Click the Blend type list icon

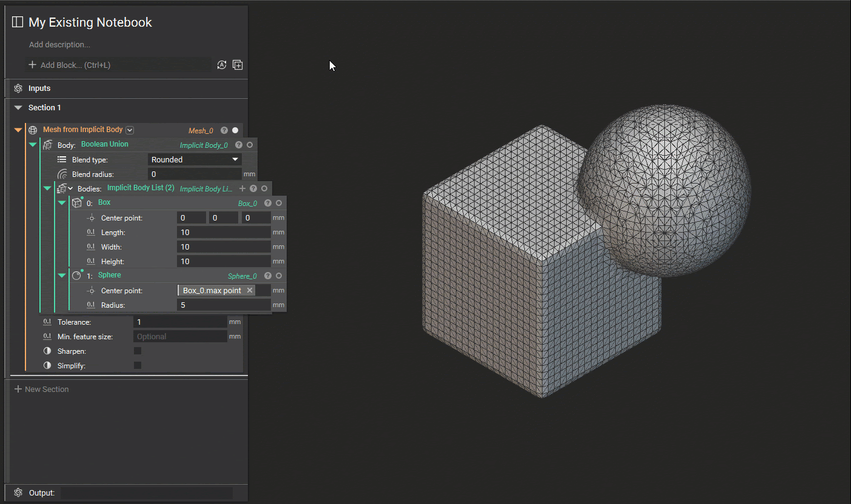62,159
